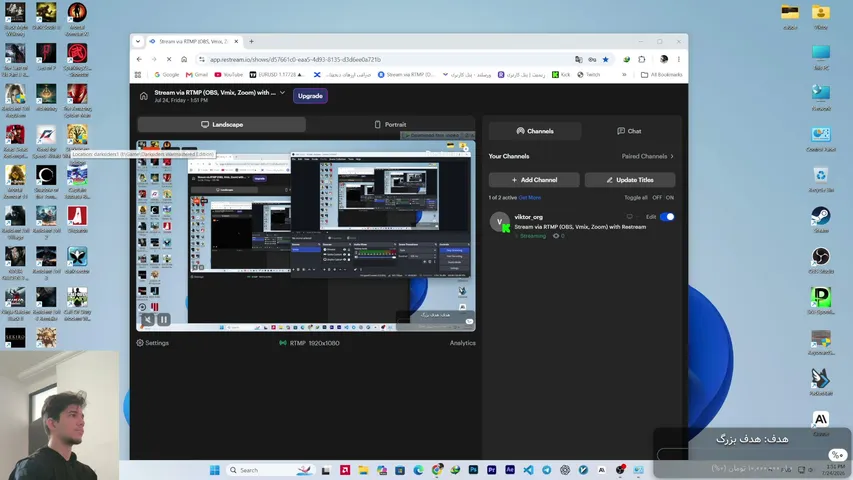Open After Effects from the taskbar
853x480 pixels.
510,470
